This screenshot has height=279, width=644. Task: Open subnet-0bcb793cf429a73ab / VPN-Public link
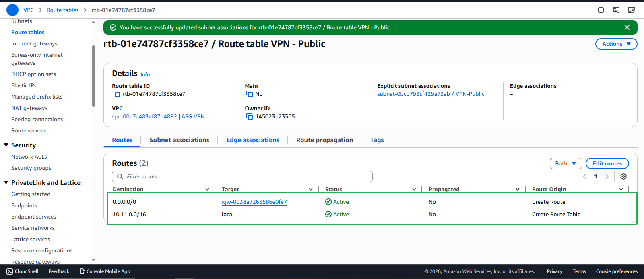click(x=431, y=94)
